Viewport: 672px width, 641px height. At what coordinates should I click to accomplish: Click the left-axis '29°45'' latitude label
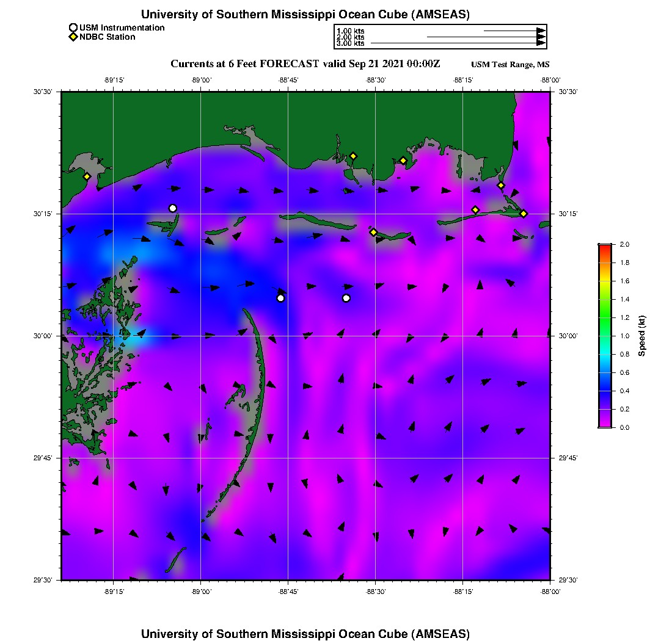point(43,458)
